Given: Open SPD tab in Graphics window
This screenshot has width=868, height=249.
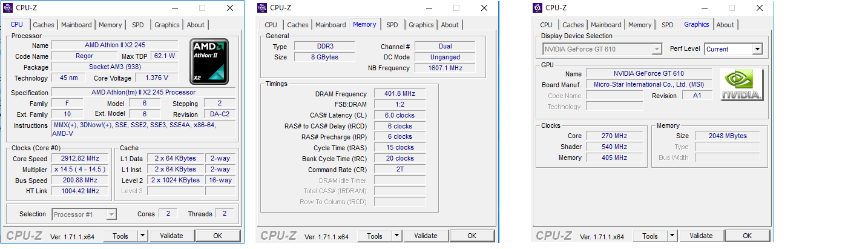Looking at the screenshot, I should coord(668,25).
